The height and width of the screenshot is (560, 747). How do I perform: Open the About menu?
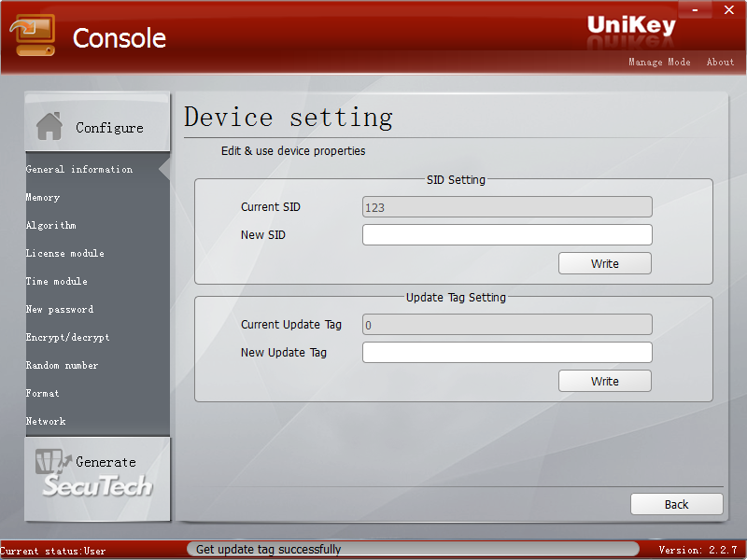(x=720, y=62)
